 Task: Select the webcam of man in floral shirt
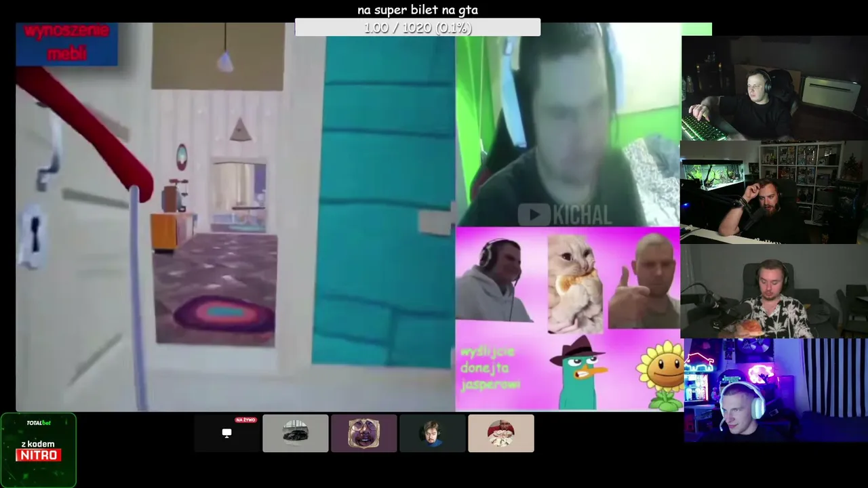pos(774,291)
